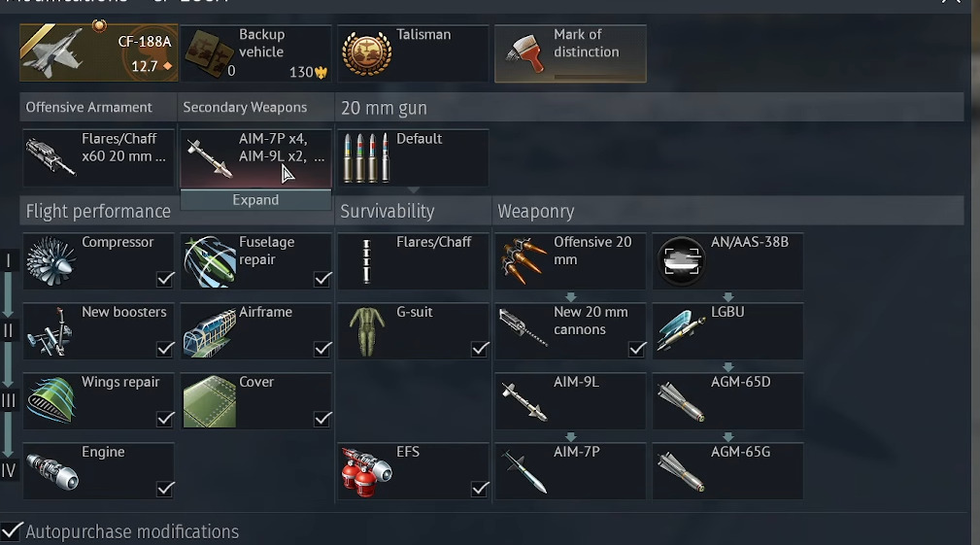Toggle the Autopurchase modifications checkbox
Viewport: 980px width, 545px height.
point(12,531)
